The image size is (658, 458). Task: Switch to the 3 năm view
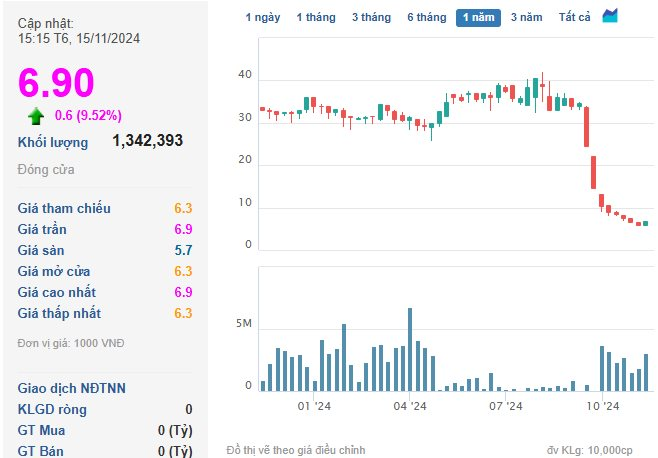(x=526, y=17)
